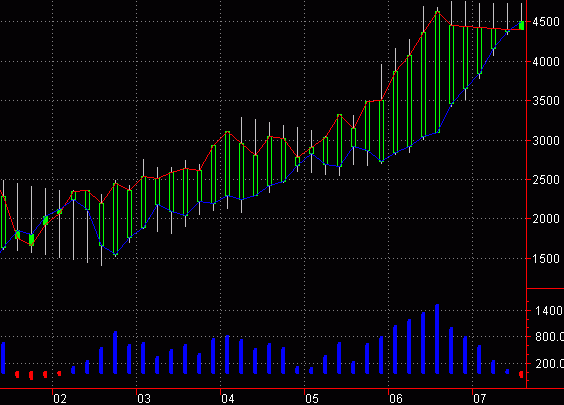Click the 06 time axis marker

click(396, 399)
